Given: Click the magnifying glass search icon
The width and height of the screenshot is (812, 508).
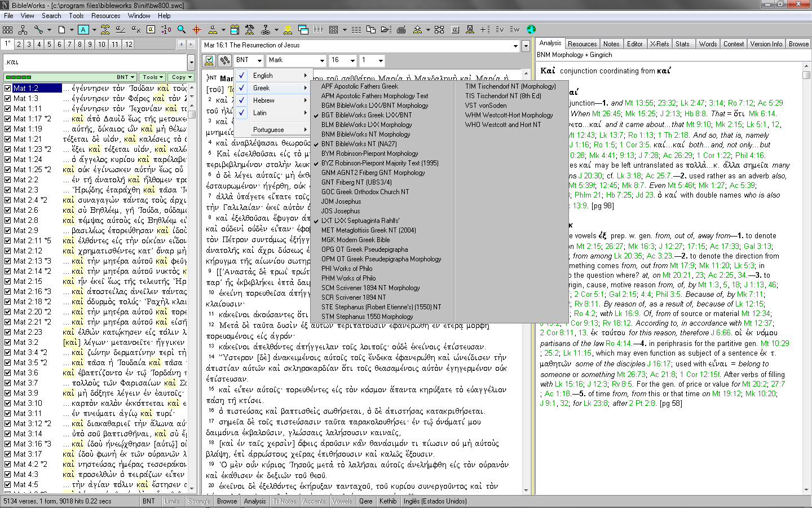Looking at the screenshot, I should coord(182,29).
